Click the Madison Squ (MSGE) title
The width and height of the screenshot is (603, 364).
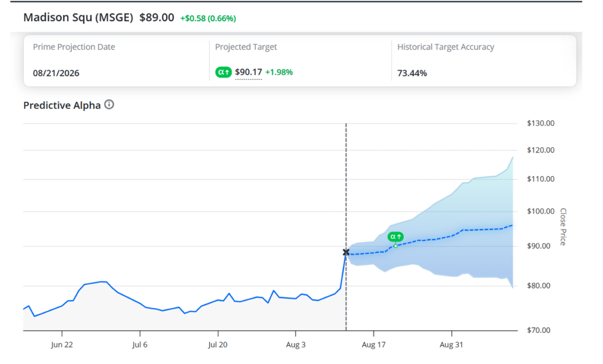78,18
